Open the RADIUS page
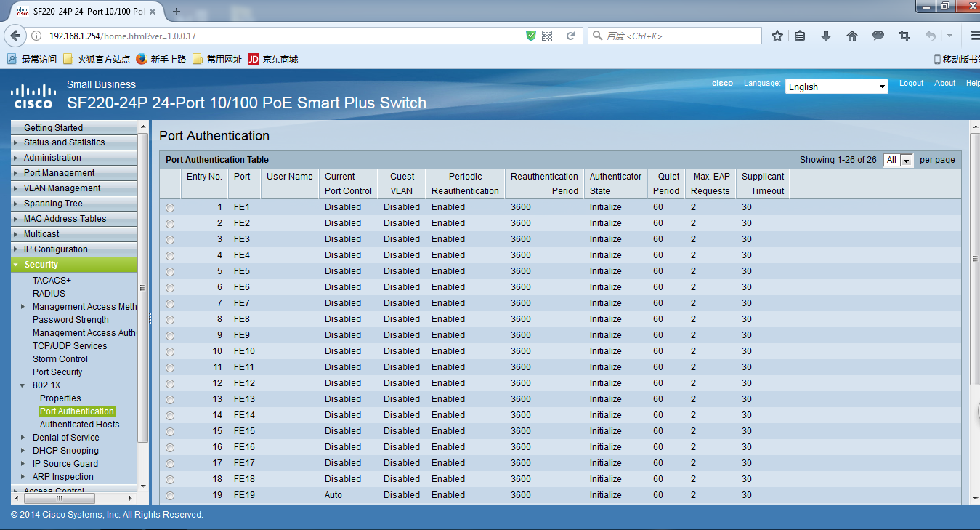Image resolution: width=980 pixels, height=530 pixels. [x=49, y=294]
